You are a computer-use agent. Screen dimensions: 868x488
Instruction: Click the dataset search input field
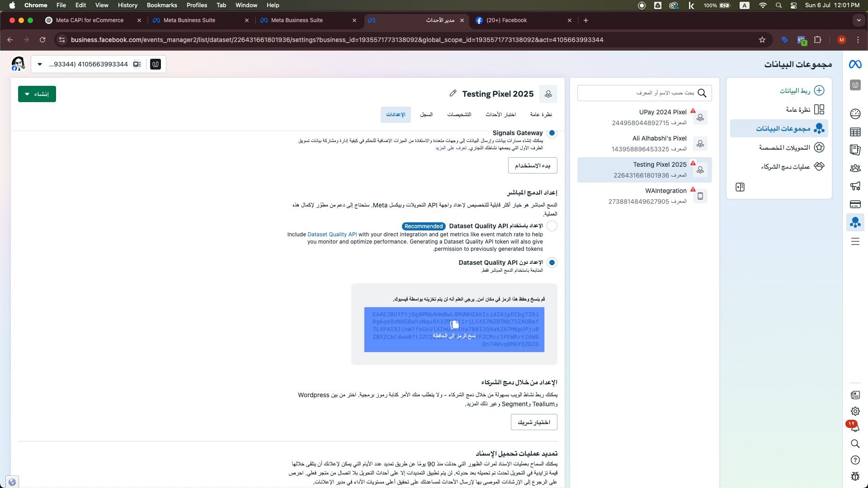[637, 93]
